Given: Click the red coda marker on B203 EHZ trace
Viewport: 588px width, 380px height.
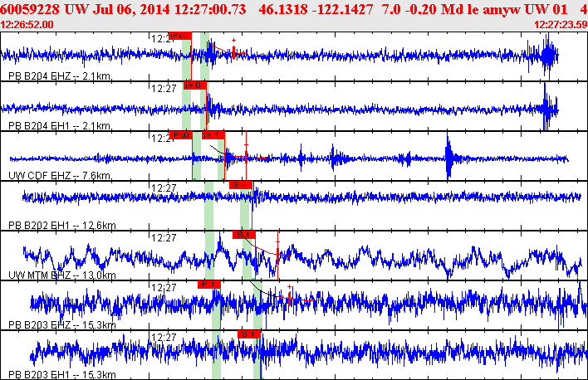Looking at the screenshot, I should pyautogui.click(x=290, y=299).
